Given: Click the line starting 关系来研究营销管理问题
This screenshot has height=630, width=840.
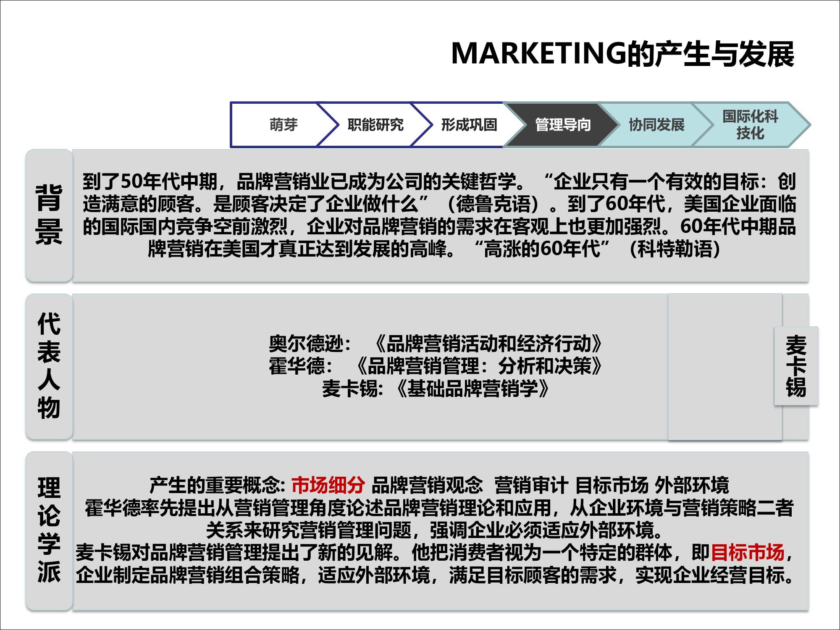Looking at the screenshot, I should [x=434, y=530].
